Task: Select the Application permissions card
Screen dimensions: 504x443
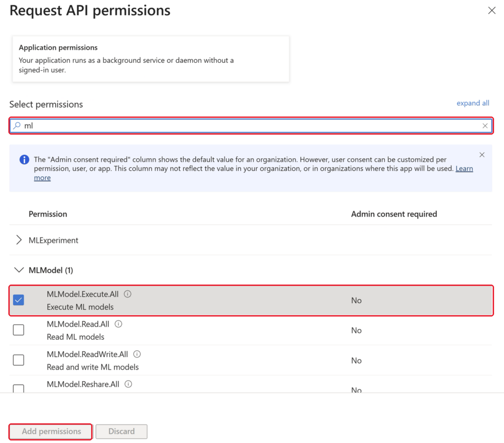Action: (x=151, y=59)
